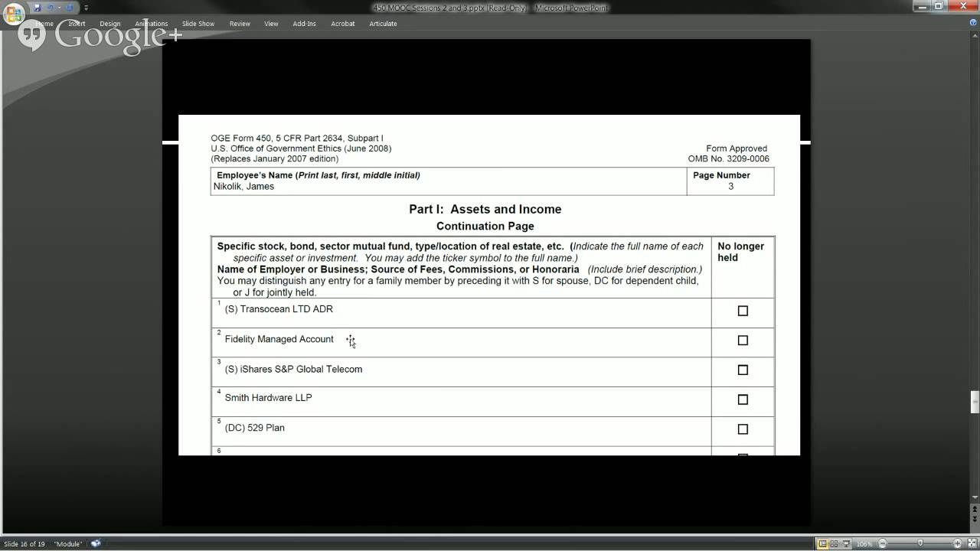Click the "Module" theme name in status bar
This screenshot has width=980, height=551.
(68, 543)
